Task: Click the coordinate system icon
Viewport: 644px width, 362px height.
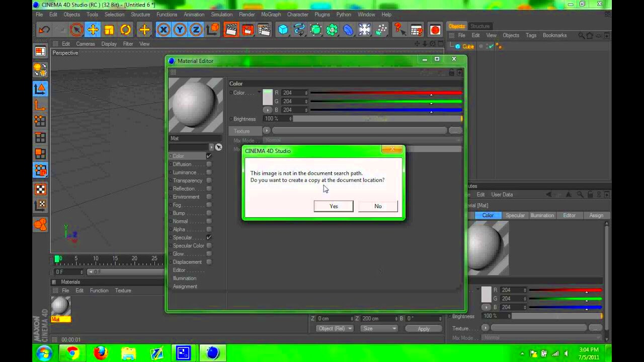Action: (213, 30)
